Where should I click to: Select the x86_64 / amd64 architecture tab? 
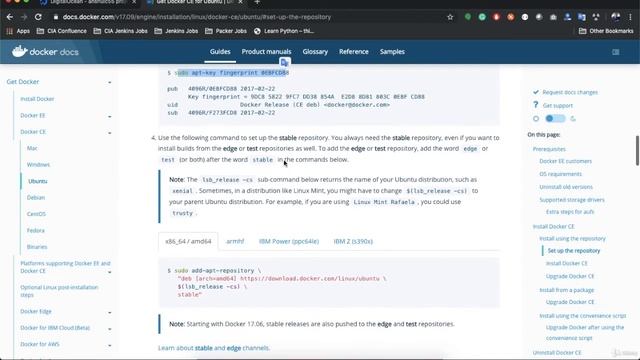tap(188, 241)
